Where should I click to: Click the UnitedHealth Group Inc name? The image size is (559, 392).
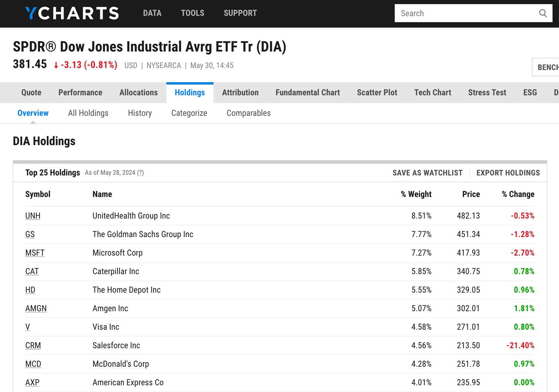tap(131, 216)
